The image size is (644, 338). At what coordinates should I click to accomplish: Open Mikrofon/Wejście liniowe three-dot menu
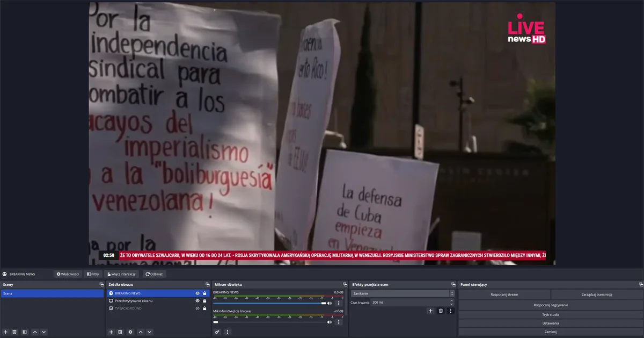coord(339,322)
